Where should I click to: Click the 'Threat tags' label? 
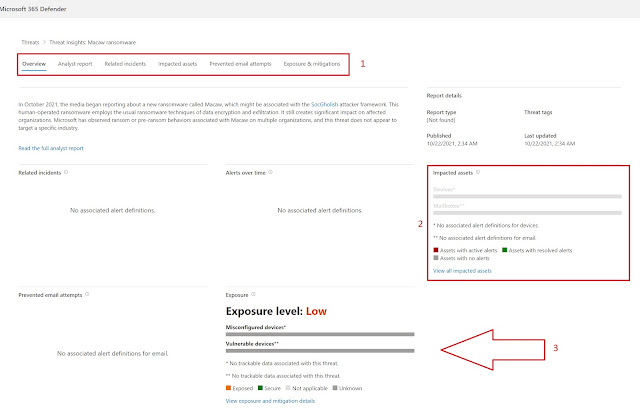(538, 112)
